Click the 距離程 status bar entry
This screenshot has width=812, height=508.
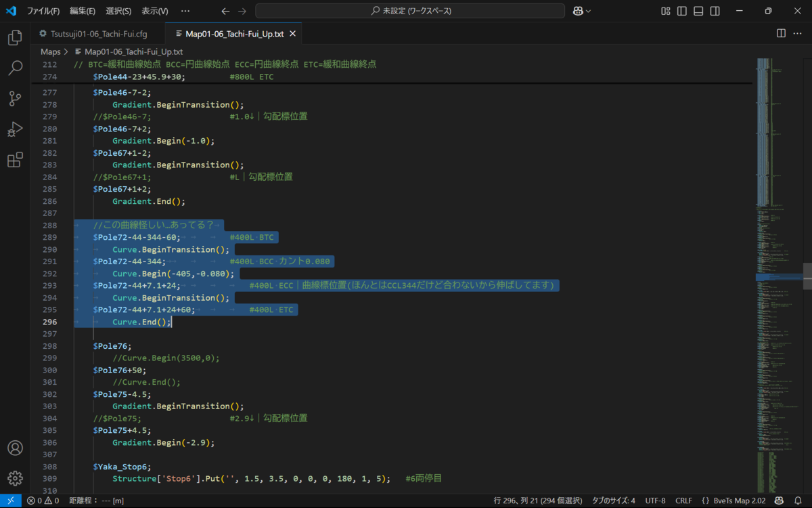point(96,501)
